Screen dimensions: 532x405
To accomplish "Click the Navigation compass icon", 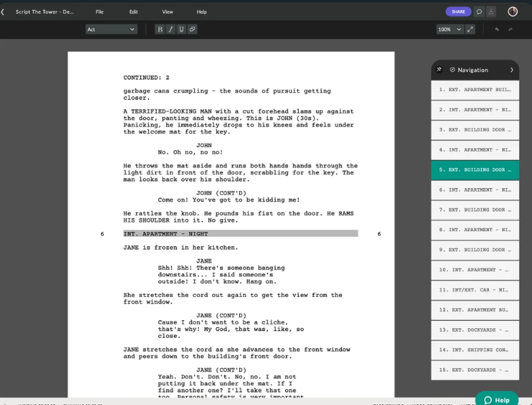I will click(452, 70).
